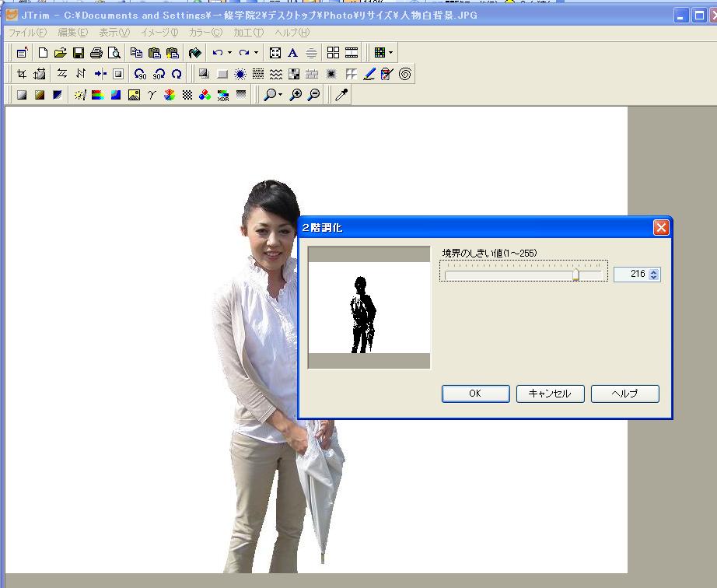The width and height of the screenshot is (717, 588).
Task: Open the 表示(V) menu
Action: (115, 33)
